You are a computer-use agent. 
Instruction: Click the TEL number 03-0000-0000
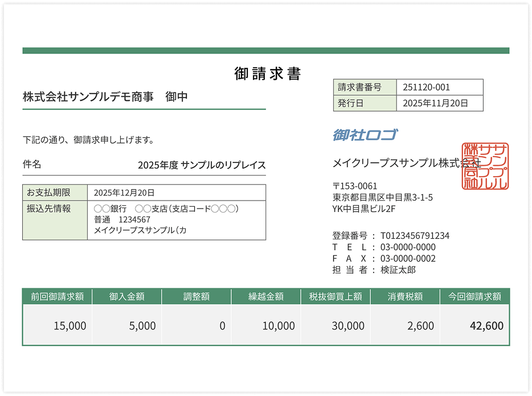coord(408,247)
